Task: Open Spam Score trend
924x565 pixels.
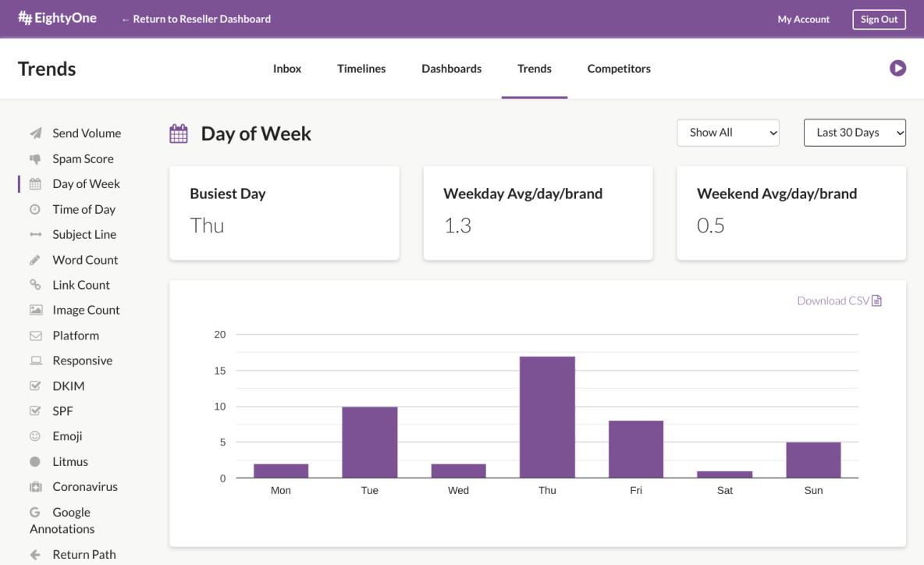Action: pyautogui.click(x=83, y=159)
